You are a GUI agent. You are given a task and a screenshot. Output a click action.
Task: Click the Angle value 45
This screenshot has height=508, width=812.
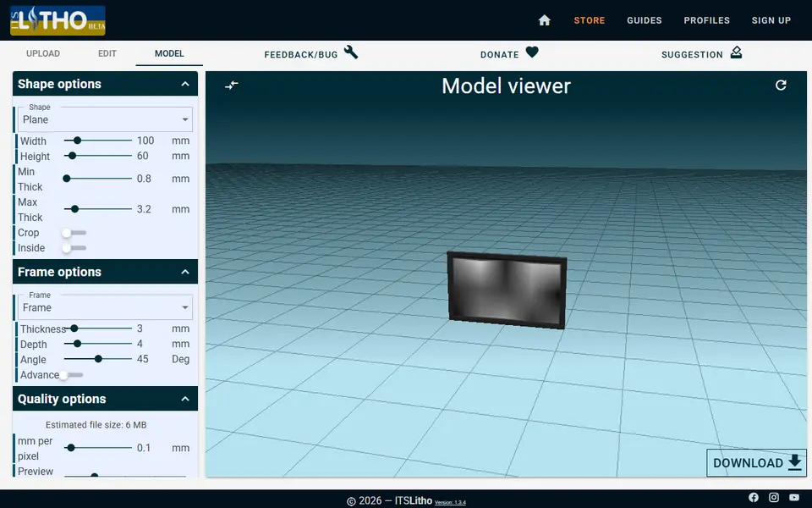click(x=142, y=359)
